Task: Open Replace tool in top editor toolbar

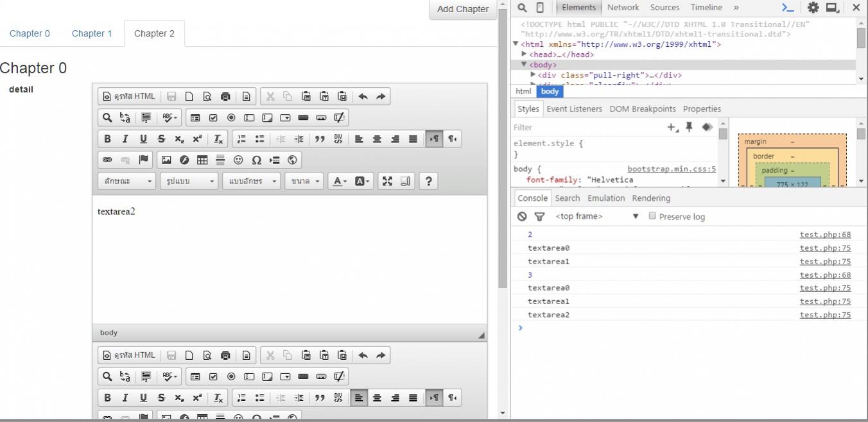Action: pos(125,117)
